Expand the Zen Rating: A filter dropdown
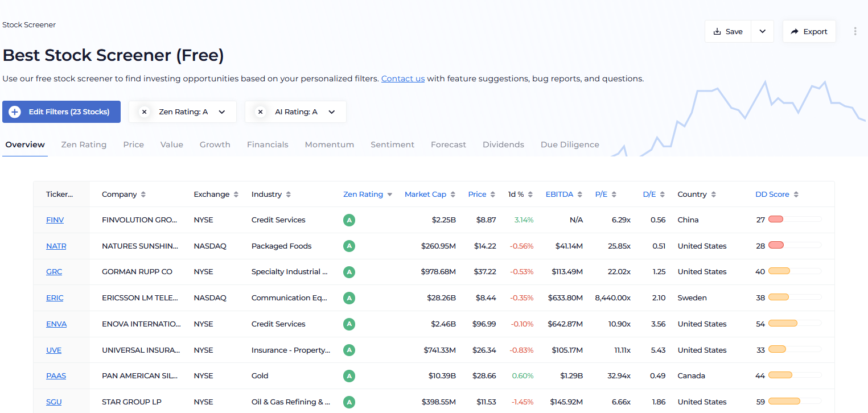 pyautogui.click(x=222, y=112)
